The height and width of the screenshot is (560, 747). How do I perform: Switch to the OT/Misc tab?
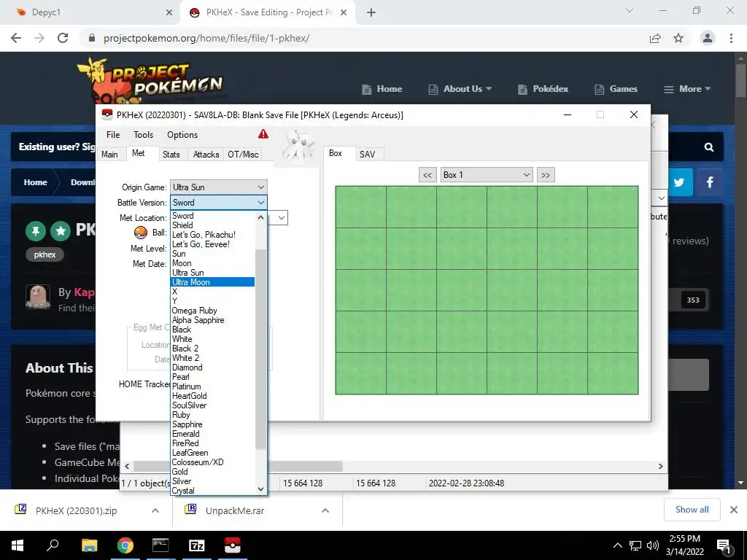(x=243, y=155)
